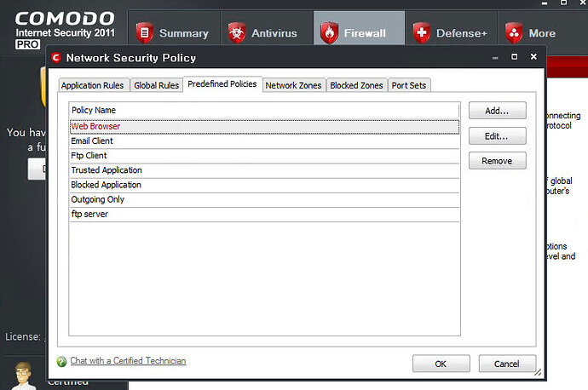This screenshot has width=588, height=390.
Task: Click the Comodo Internet Security 2011 logo
Action: 65,31
